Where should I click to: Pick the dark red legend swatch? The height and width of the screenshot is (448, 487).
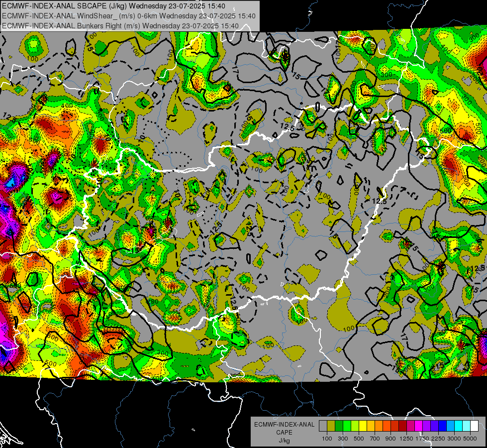(402, 426)
